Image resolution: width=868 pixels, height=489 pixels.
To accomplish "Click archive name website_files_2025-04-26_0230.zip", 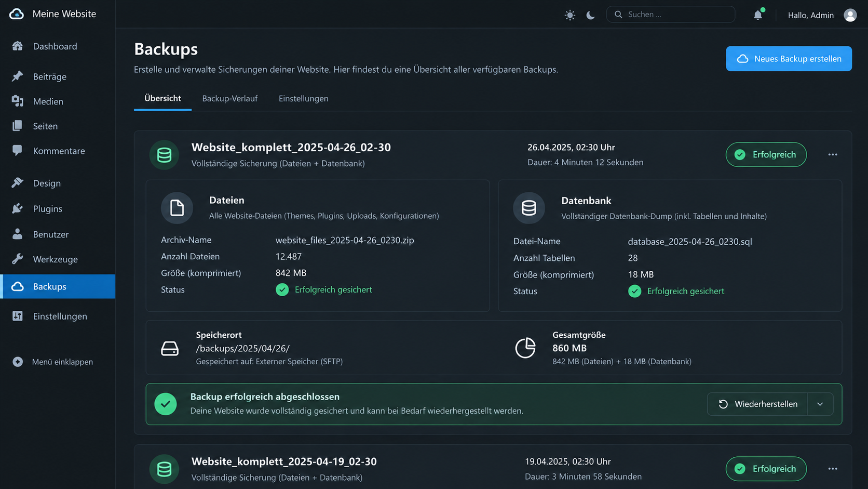I will (345, 240).
